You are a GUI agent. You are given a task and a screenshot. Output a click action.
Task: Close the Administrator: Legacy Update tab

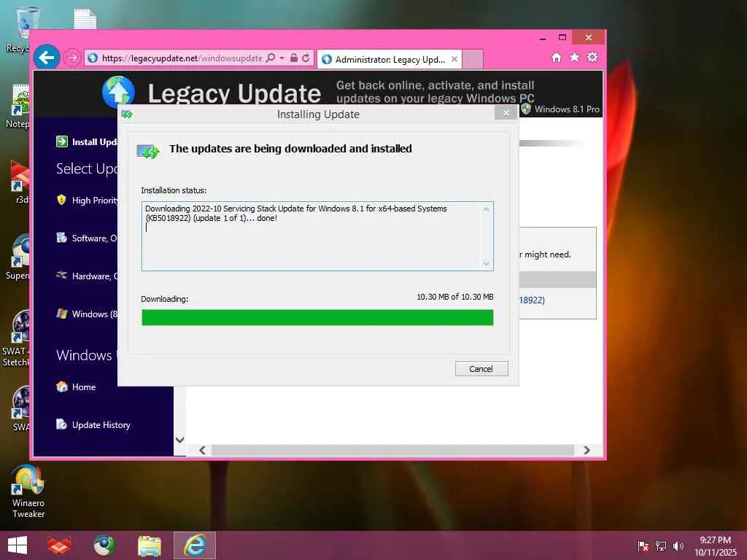pyautogui.click(x=454, y=59)
